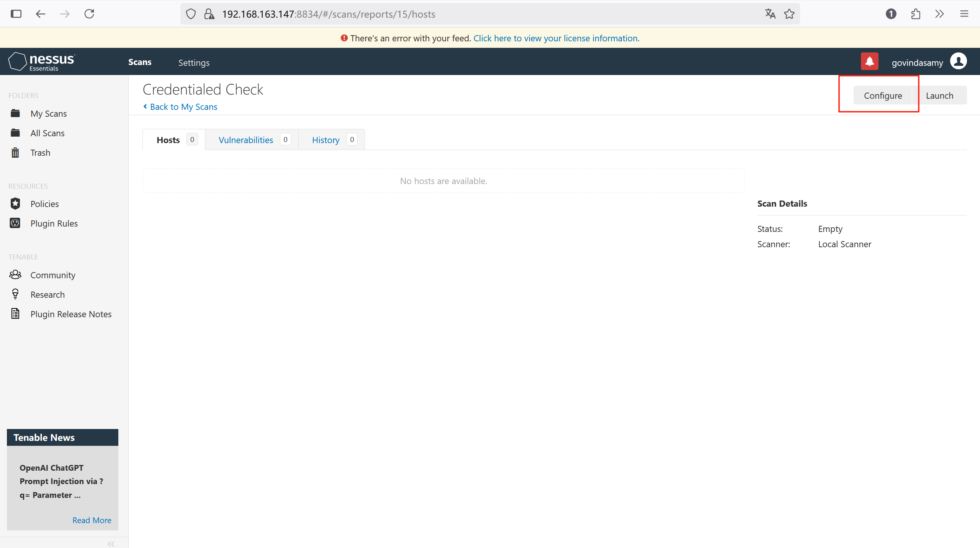
Task: Switch to the Hosts tab
Action: tap(174, 140)
